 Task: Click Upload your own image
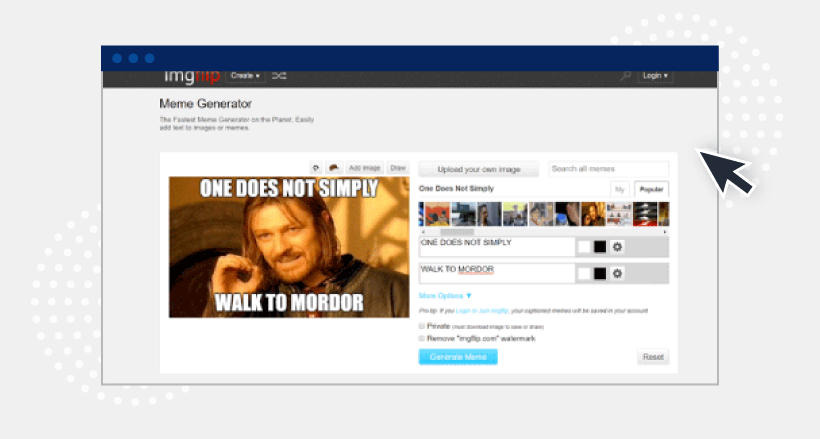479,170
